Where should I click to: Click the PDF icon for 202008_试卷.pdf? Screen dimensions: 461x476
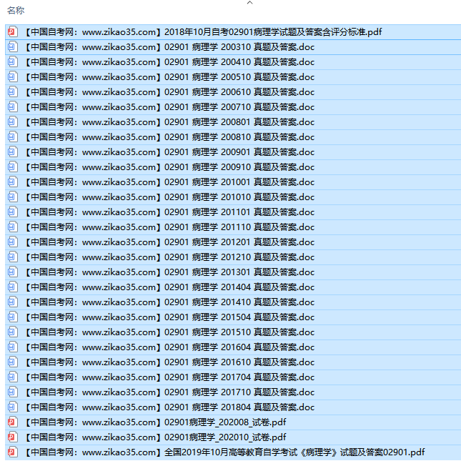[x=12, y=422]
